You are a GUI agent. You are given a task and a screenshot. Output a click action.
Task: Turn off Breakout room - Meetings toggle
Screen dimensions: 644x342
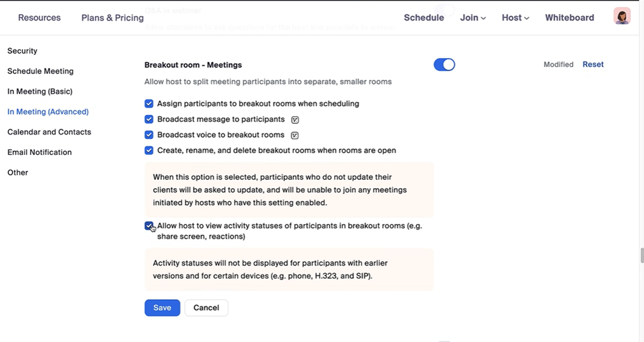tap(444, 64)
